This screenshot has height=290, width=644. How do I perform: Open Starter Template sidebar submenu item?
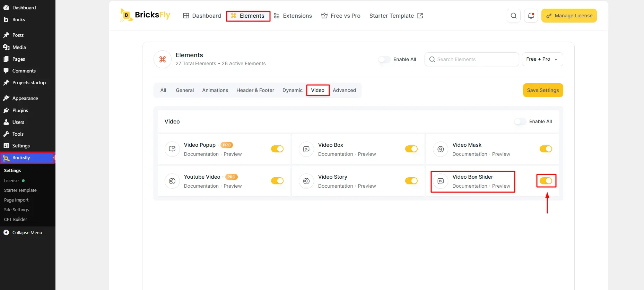20,190
